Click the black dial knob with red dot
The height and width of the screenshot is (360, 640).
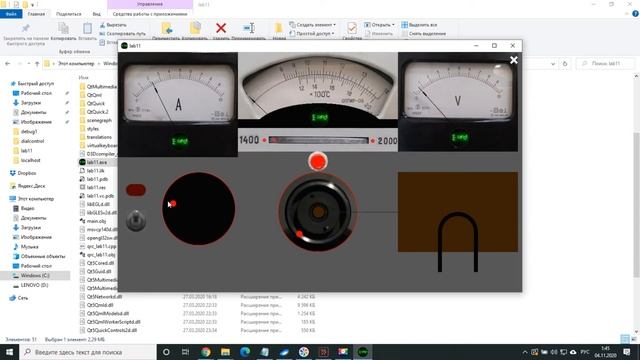point(198,209)
